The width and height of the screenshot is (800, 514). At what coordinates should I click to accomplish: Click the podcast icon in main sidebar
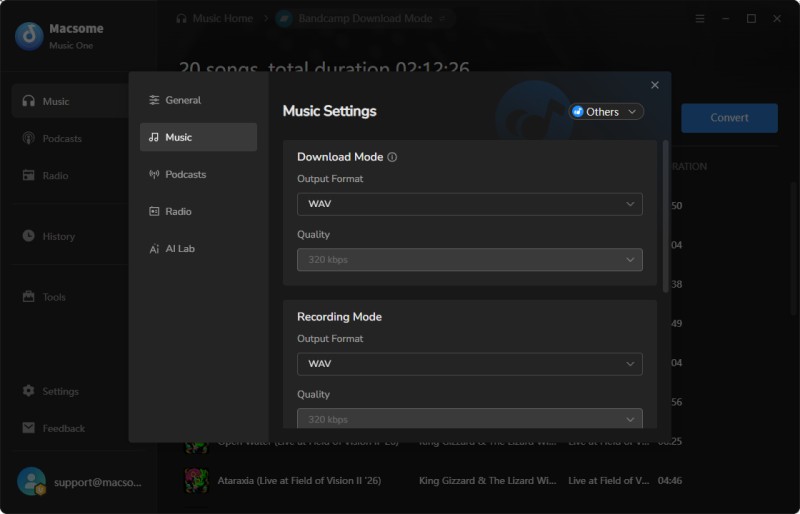[x=29, y=138]
